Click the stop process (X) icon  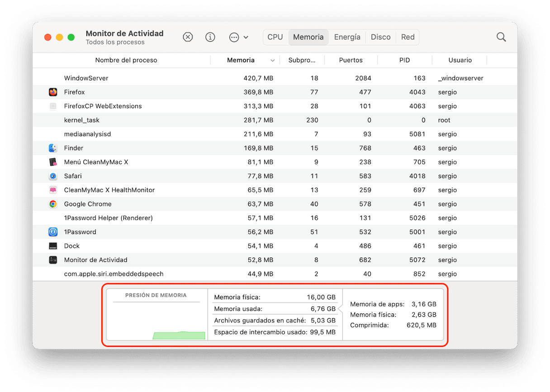(188, 37)
